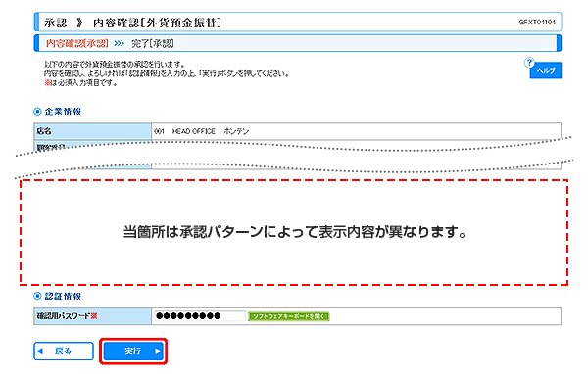Select the 完了[承認] step label
Image resolution: width=588 pixels, height=374 pixels.
(152, 43)
